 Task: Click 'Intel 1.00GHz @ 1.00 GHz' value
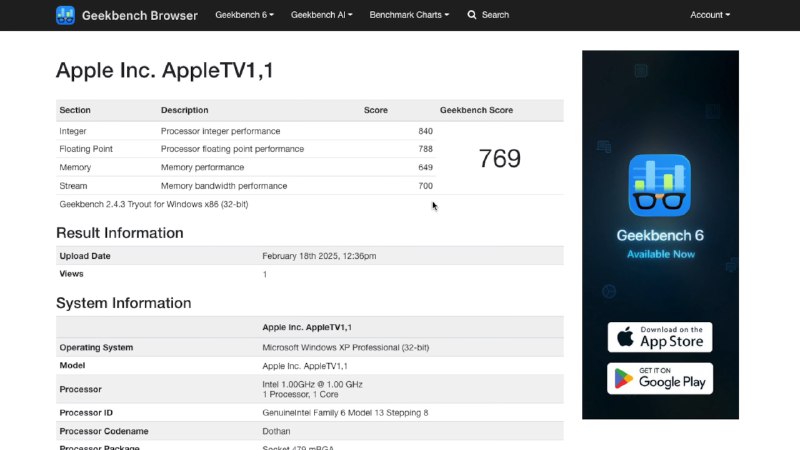(312, 384)
